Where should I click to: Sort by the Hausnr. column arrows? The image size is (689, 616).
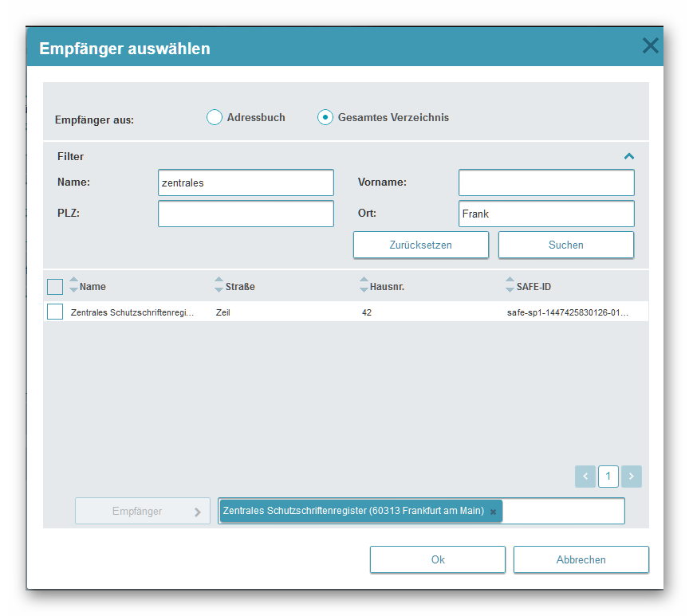click(364, 285)
